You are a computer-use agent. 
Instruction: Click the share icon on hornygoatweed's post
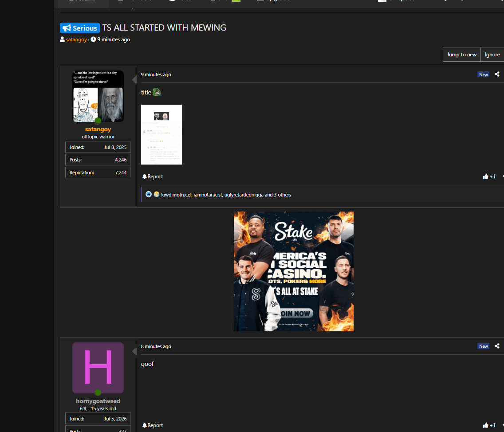(497, 346)
